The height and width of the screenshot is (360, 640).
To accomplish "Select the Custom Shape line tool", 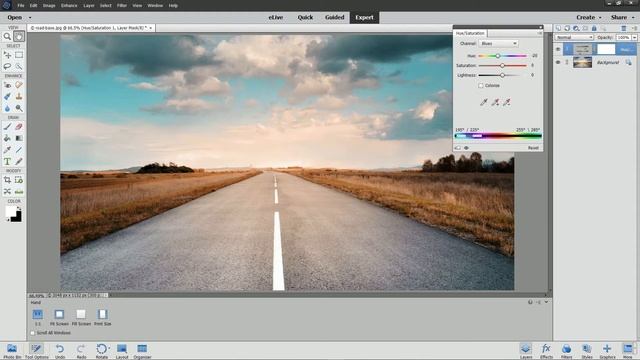I will pos(19,150).
